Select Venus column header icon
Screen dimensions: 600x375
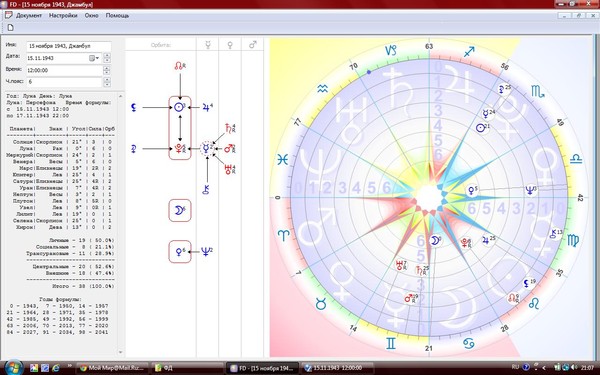[230, 45]
